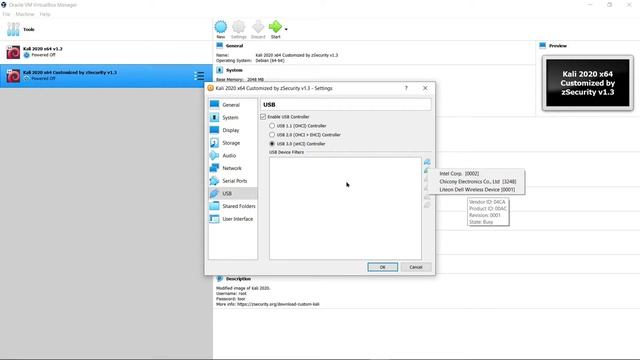Open the File menu
The image size is (640, 360).
(7, 14)
